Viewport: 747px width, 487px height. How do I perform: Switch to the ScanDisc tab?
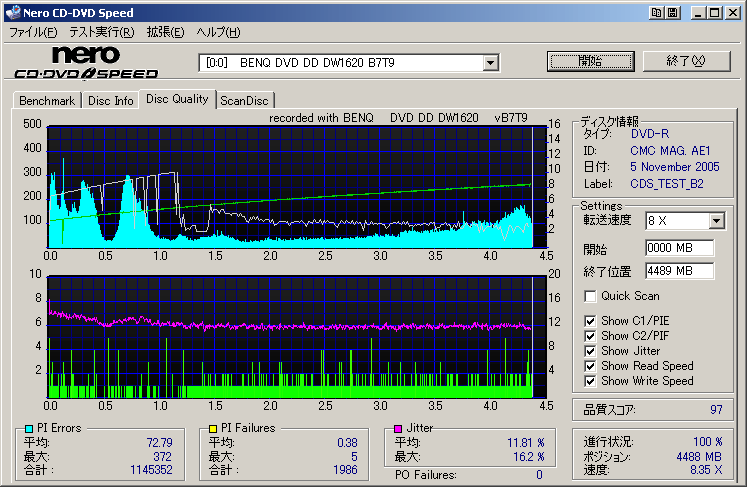[244, 101]
